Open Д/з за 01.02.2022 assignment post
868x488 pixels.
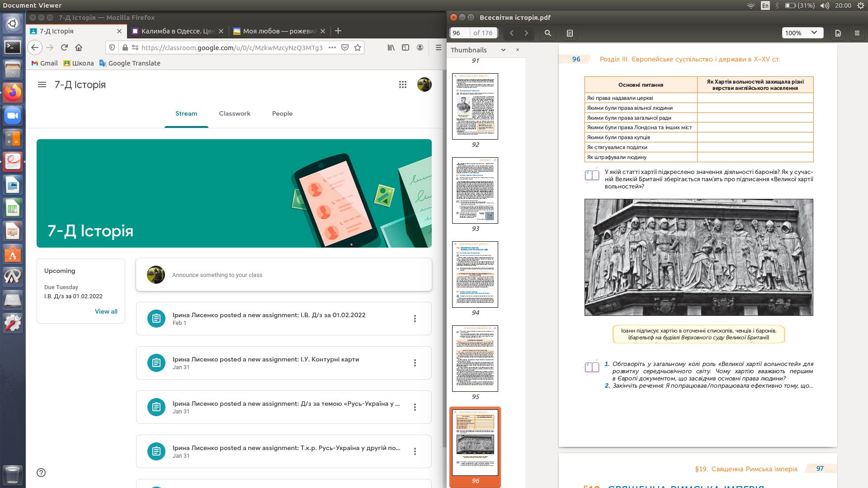click(269, 315)
